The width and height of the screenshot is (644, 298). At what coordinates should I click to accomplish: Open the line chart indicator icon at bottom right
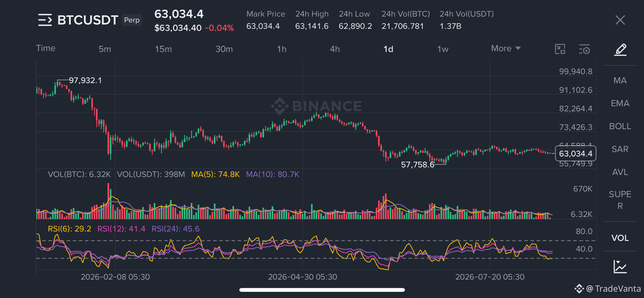pyautogui.click(x=620, y=267)
